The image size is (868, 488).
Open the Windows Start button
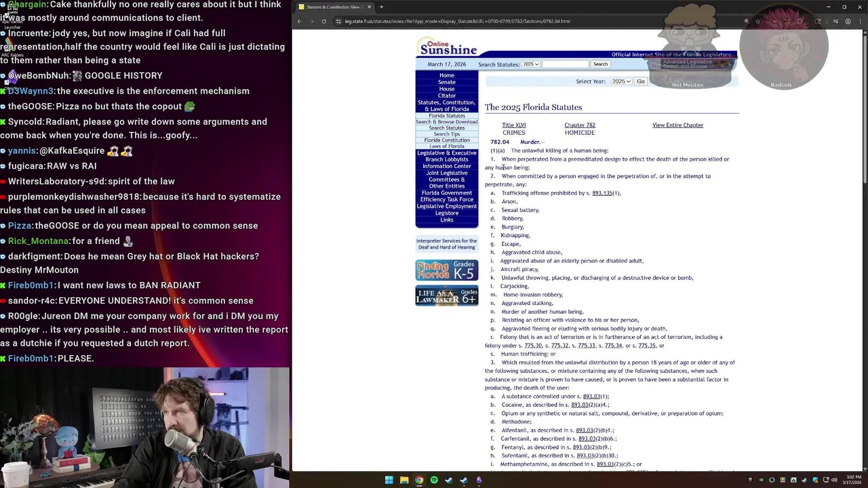point(389,480)
